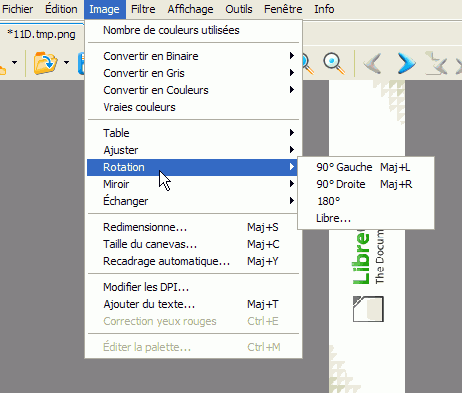Click the grey previous image arrow

pos(373,63)
